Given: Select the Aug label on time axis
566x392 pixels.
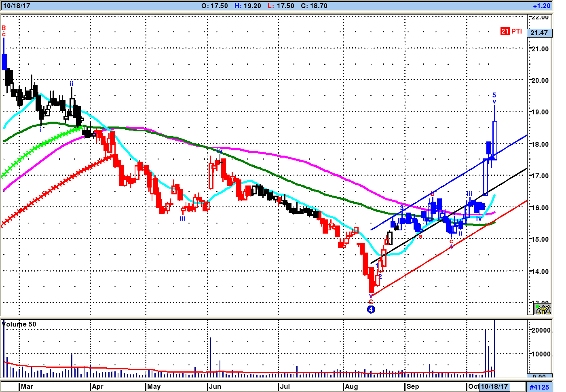Looking at the screenshot, I should pos(351,386).
